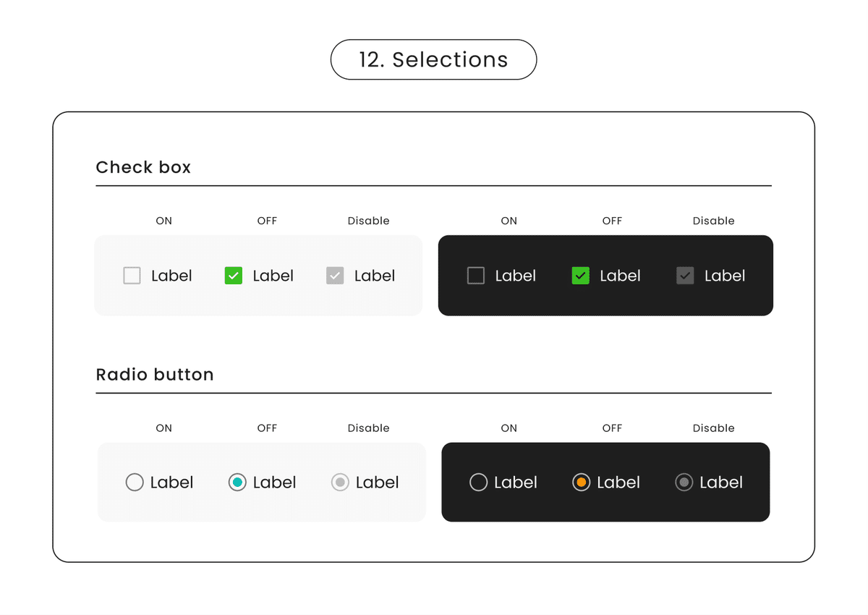Click the disabled checkbox in the dark panel

coord(685,276)
